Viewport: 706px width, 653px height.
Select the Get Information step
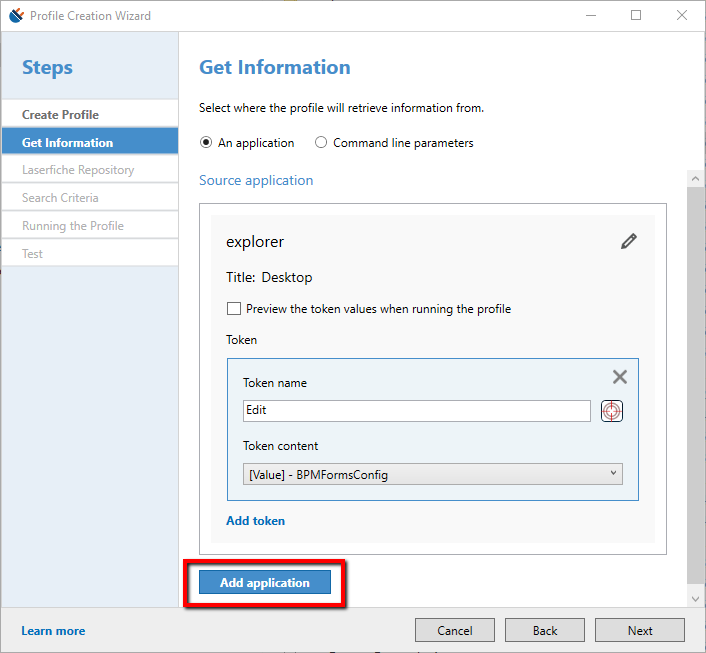(67, 143)
